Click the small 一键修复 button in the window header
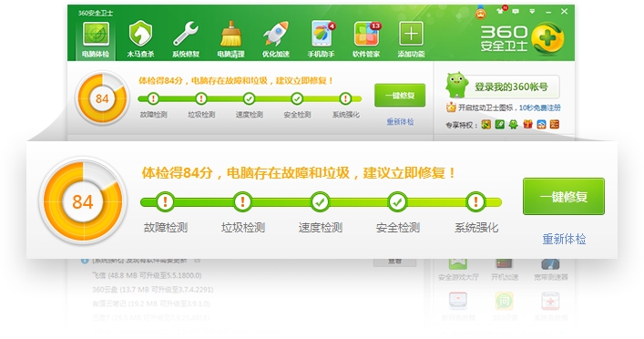The height and width of the screenshot is (339, 644). [400, 96]
